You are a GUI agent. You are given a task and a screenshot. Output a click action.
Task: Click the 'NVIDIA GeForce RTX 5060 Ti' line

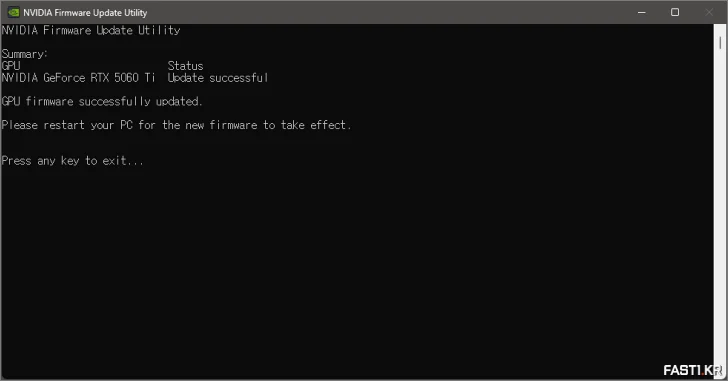[78, 78]
